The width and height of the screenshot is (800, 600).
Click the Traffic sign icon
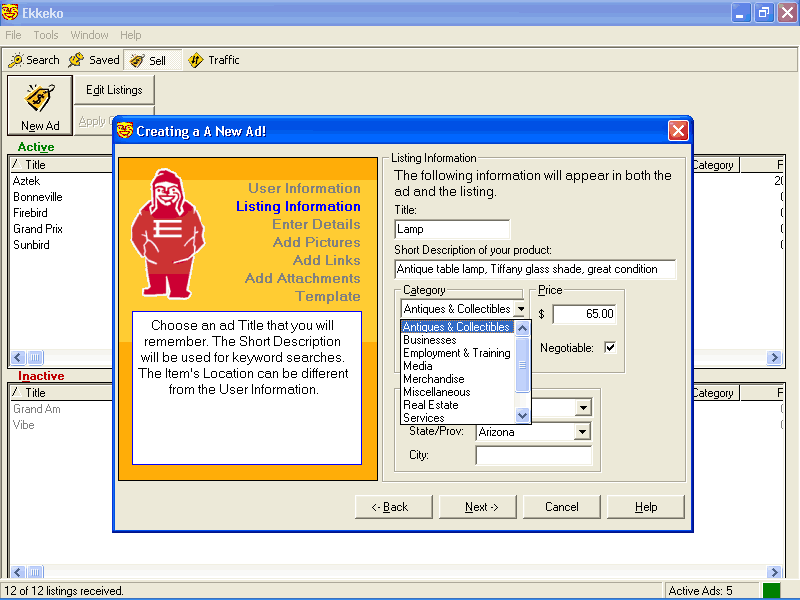coord(195,60)
